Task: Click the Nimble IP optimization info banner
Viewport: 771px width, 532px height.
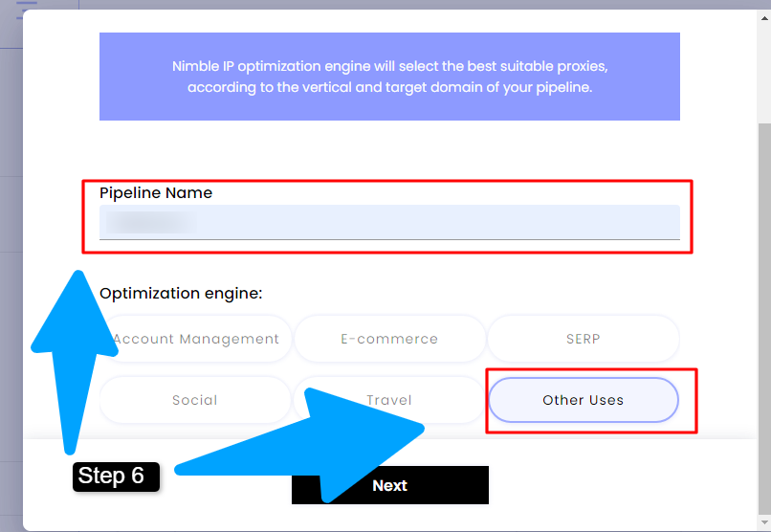Action: [389, 77]
